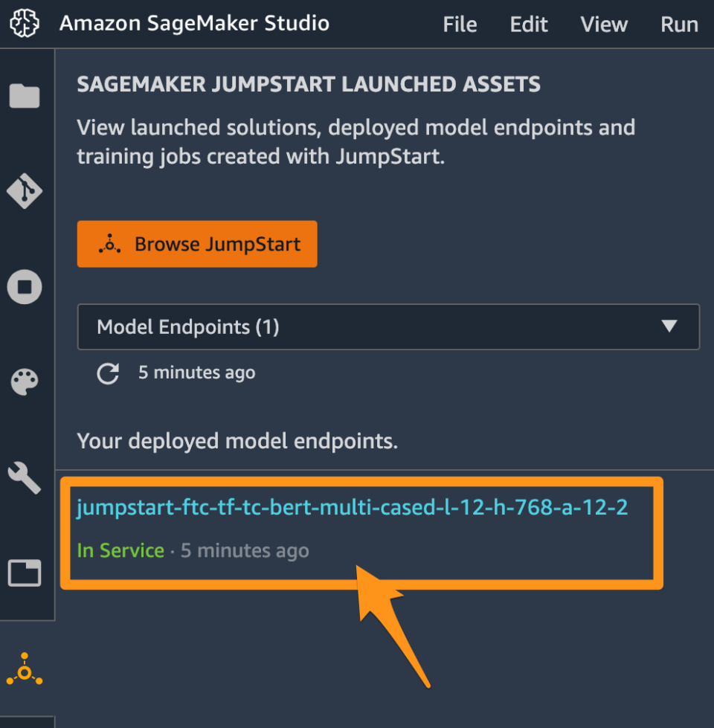Open the Model Endpoints selector
Screen dimensions: 714x728
388,326
